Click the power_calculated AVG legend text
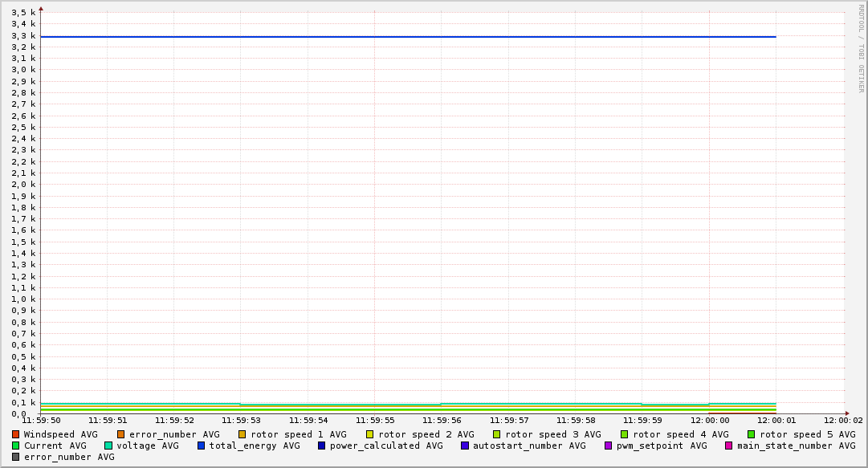Image resolution: width=868 pixels, height=468 pixels. [x=386, y=446]
